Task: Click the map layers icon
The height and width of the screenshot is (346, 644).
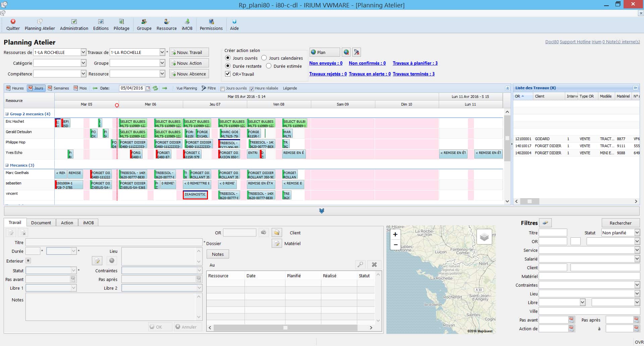Action: [484, 236]
